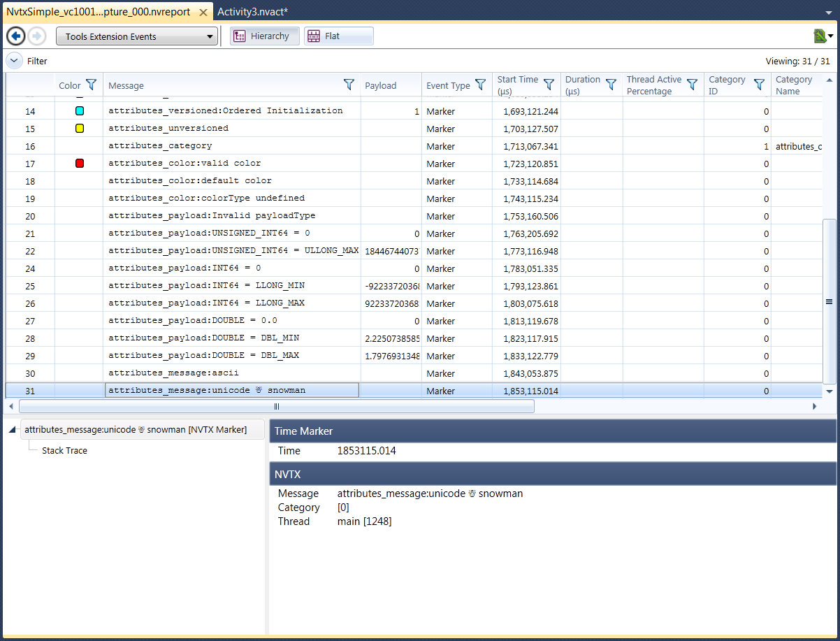Go back with the navigation back arrow

coord(15,36)
